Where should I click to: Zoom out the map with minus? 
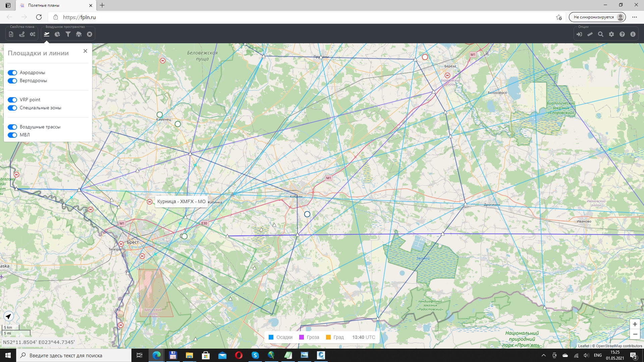[x=635, y=334]
